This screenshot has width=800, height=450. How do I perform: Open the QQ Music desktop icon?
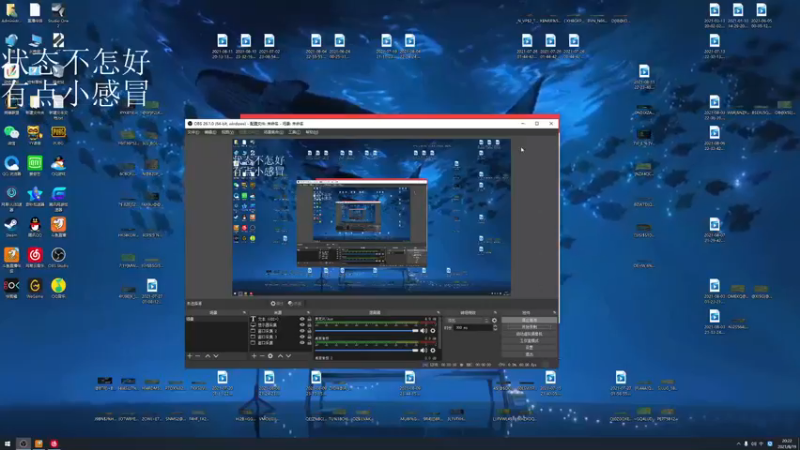pos(59,288)
